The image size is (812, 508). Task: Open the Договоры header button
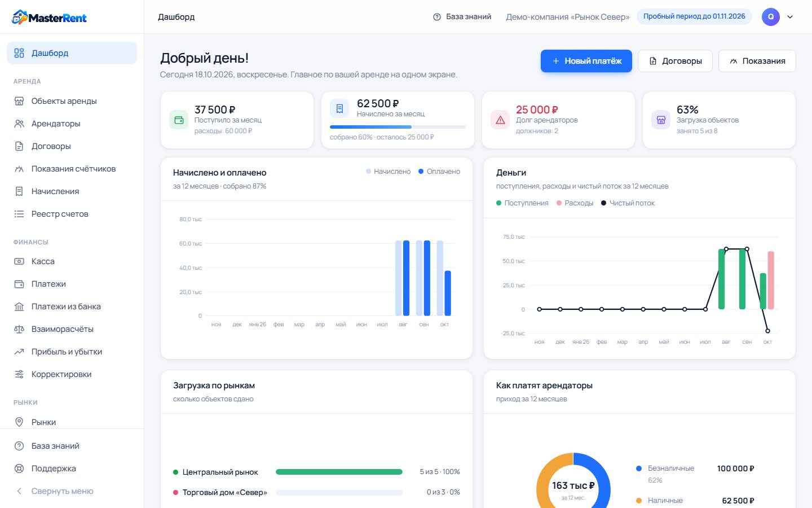point(675,61)
